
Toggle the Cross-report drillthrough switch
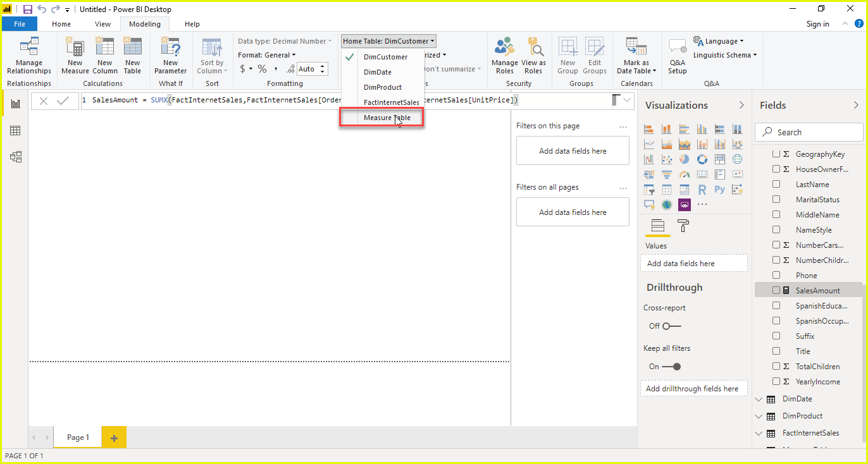point(671,326)
